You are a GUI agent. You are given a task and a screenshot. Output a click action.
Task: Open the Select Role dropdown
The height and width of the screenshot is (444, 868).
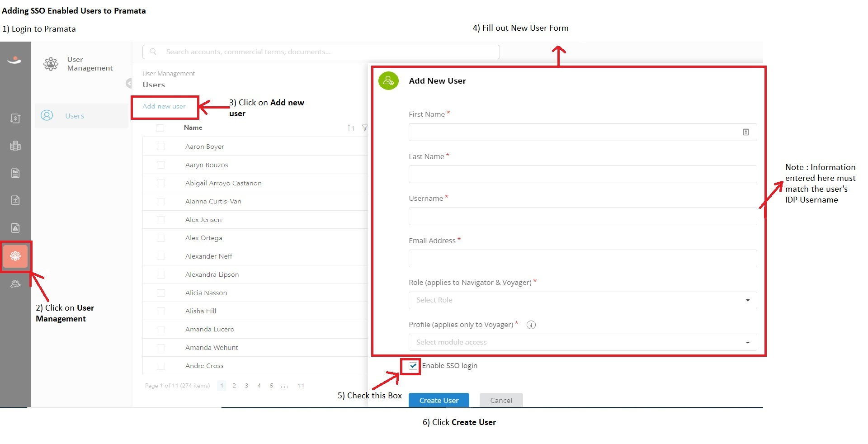tap(583, 300)
